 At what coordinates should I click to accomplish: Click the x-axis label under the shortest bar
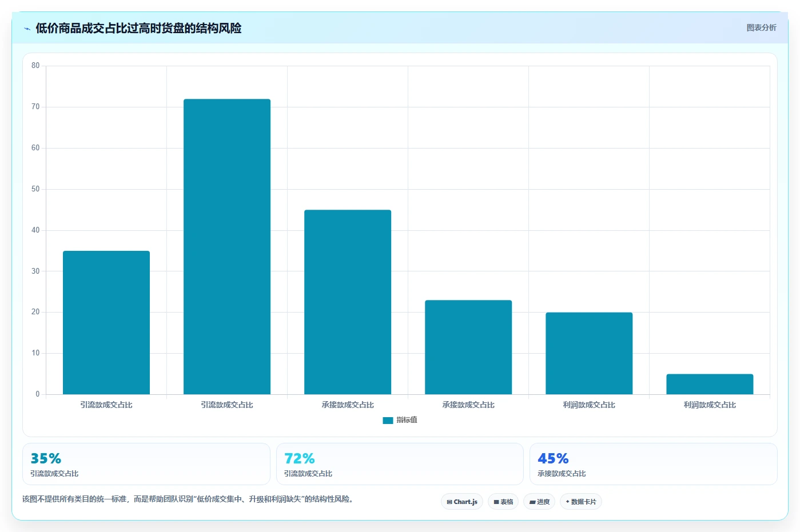pyautogui.click(x=710, y=405)
